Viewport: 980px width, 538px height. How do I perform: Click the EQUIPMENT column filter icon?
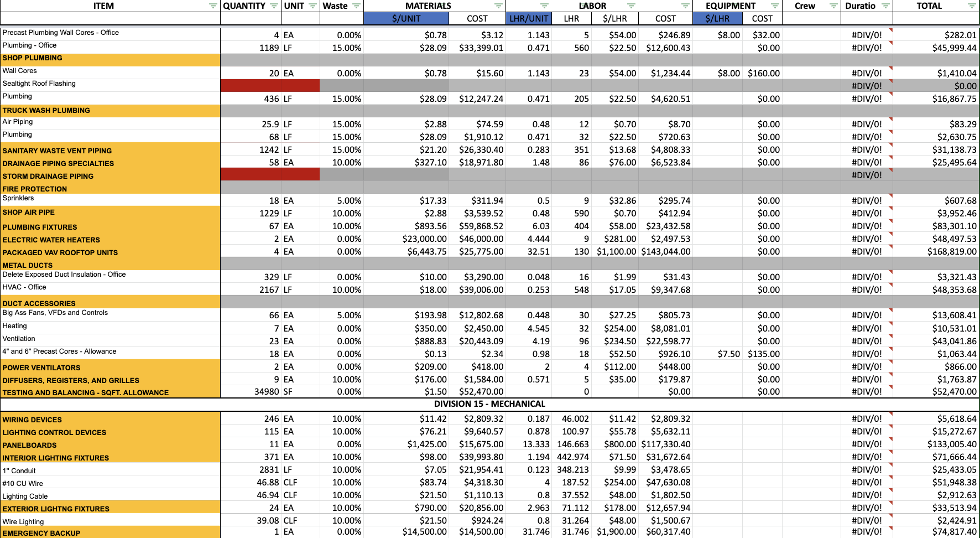coord(775,6)
